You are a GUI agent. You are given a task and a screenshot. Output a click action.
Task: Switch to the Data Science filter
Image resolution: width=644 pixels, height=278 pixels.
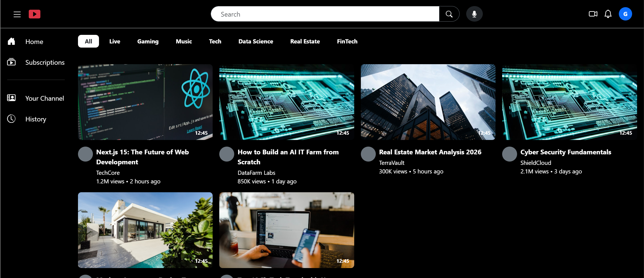pos(255,41)
